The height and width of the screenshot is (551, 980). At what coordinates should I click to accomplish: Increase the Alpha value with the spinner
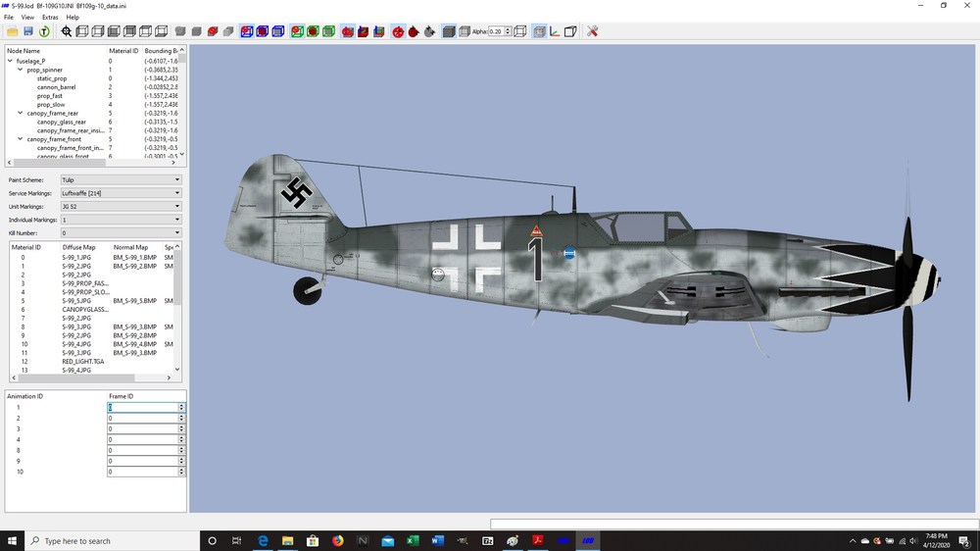pyautogui.click(x=508, y=29)
